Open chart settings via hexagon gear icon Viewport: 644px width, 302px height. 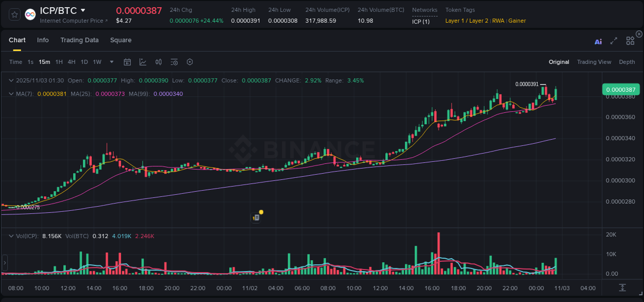coord(190,62)
